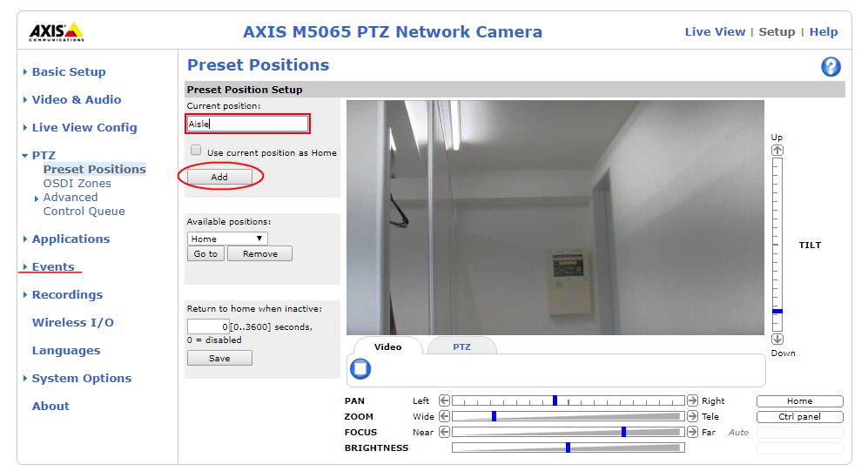Image resolution: width=868 pixels, height=471 pixels.
Task: Click on the PAN slider bar
Action: [x=568, y=400]
